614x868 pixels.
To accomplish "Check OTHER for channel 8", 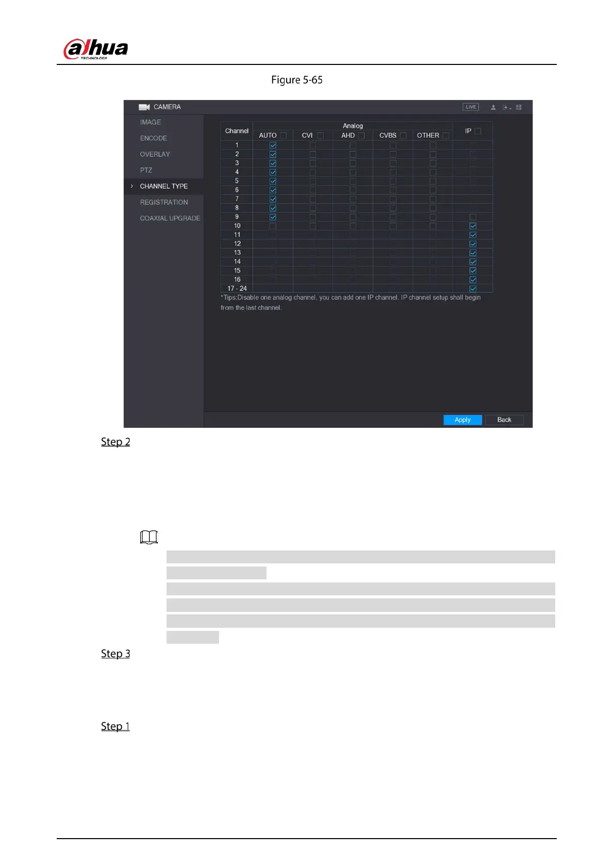I will click(x=433, y=208).
